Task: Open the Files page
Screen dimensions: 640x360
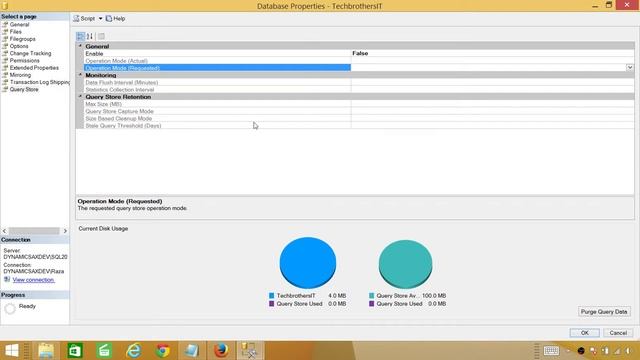Action: click(x=16, y=32)
